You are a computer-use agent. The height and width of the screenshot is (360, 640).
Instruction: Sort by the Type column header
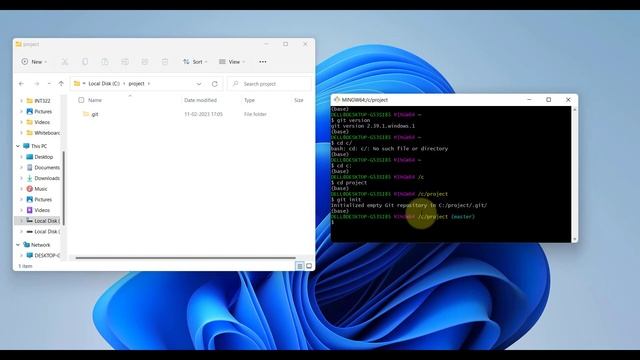click(x=249, y=100)
